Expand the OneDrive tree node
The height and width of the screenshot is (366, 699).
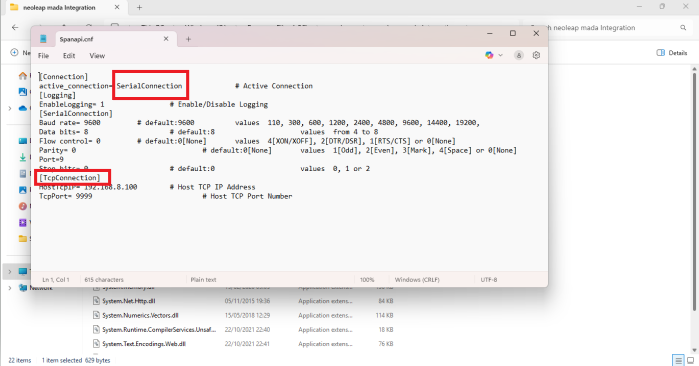tap(10, 108)
